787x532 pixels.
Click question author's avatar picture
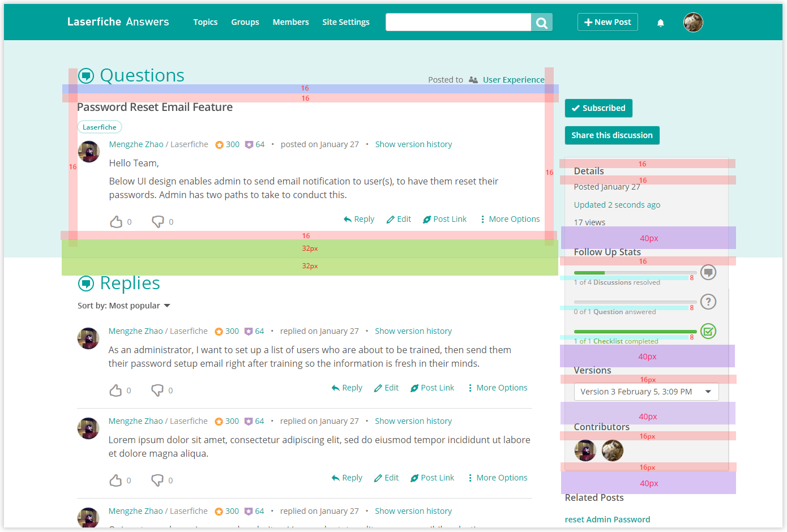point(89,152)
